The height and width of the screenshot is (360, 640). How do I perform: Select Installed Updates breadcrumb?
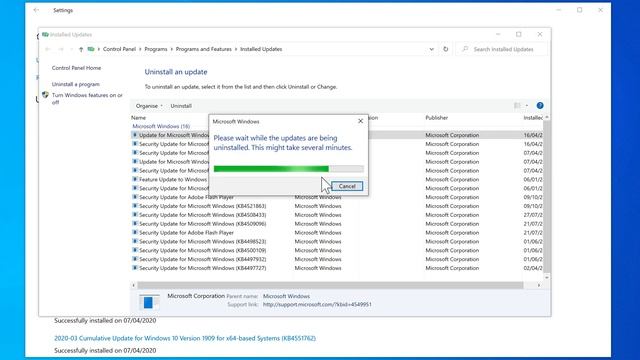click(261, 49)
